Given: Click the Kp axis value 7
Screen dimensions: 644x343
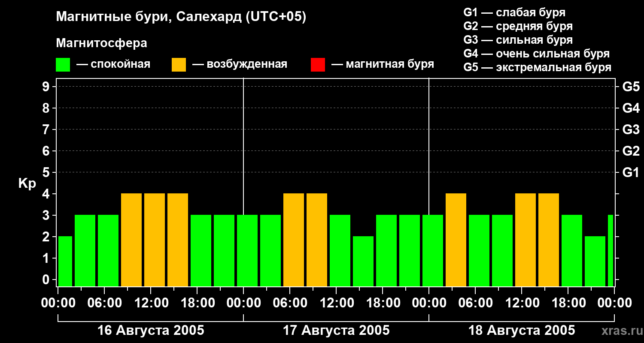Looking at the screenshot, I should tap(46, 129).
